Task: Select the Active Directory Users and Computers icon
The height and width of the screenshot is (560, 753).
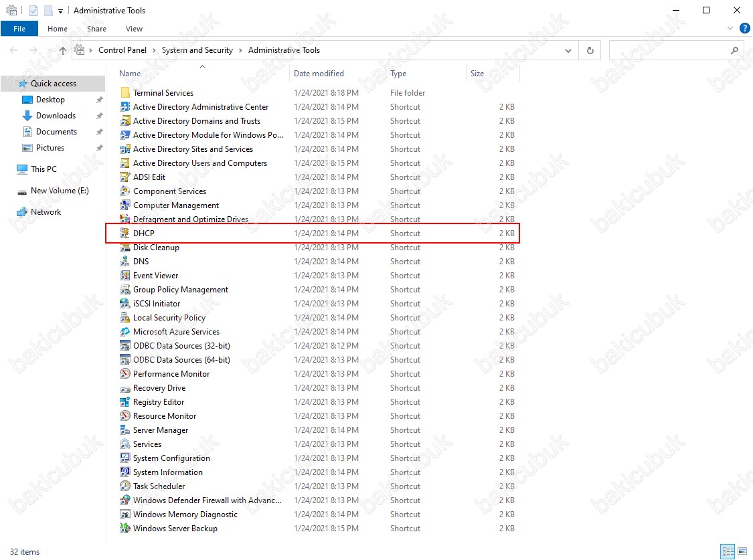Action: pos(125,163)
